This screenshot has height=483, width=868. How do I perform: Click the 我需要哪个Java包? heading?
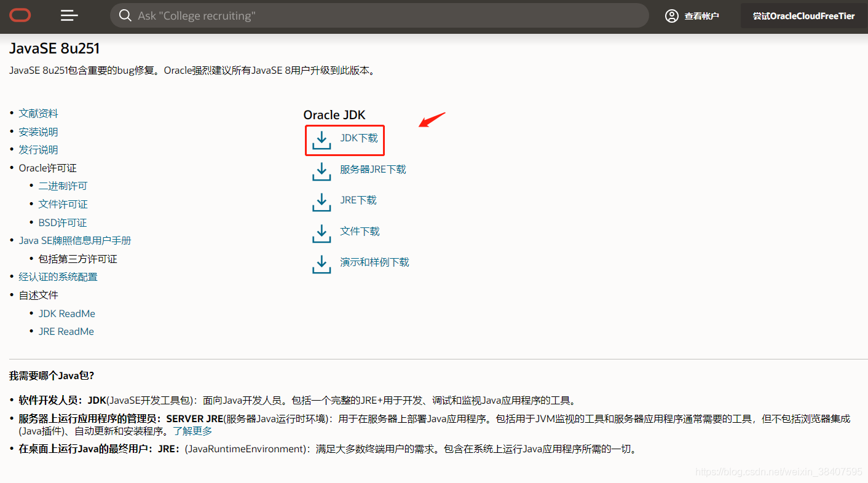[52, 375]
